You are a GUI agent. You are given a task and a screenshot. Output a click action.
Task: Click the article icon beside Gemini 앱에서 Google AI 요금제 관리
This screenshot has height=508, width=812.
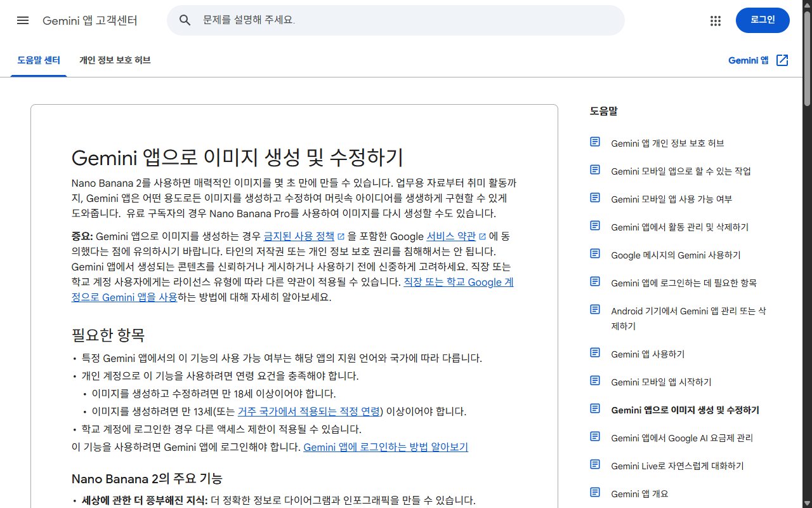pos(595,437)
